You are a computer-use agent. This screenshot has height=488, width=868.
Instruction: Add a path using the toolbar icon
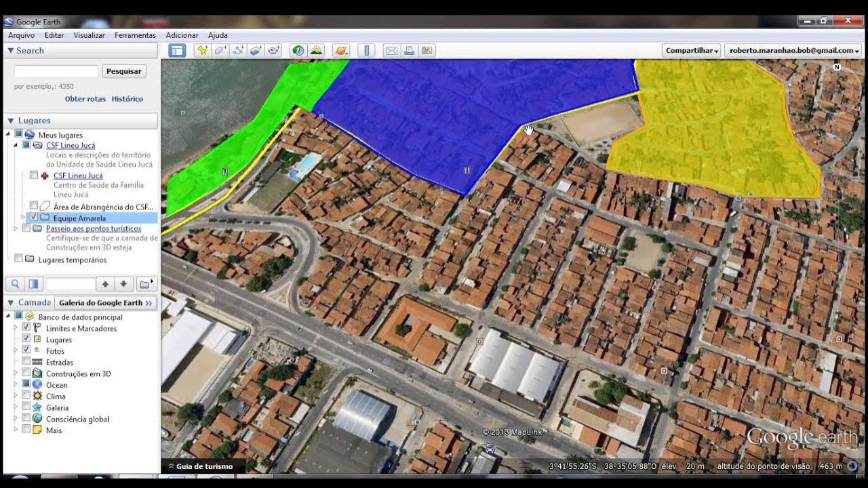pyautogui.click(x=238, y=50)
